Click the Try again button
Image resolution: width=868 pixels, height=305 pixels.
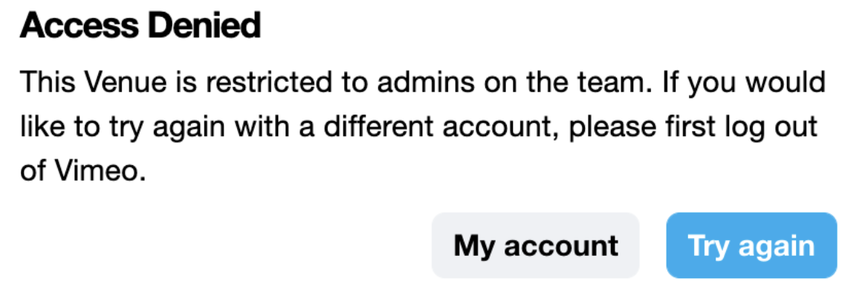click(x=751, y=245)
